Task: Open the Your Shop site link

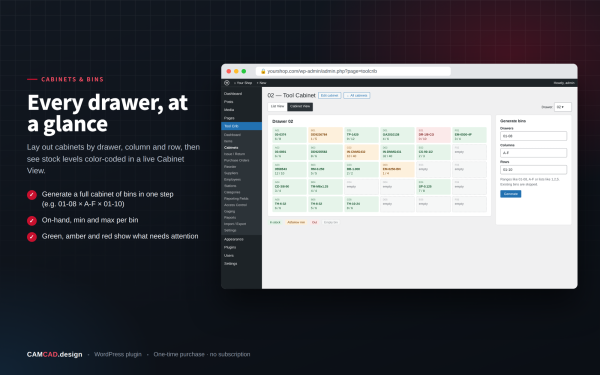Action: [243, 83]
